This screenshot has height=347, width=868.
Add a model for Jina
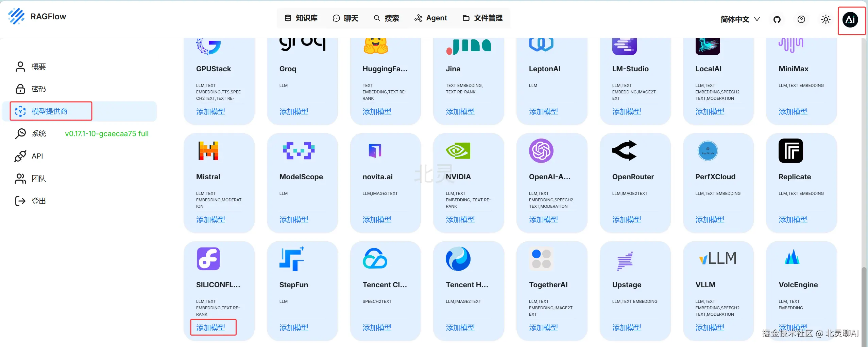(460, 112)
